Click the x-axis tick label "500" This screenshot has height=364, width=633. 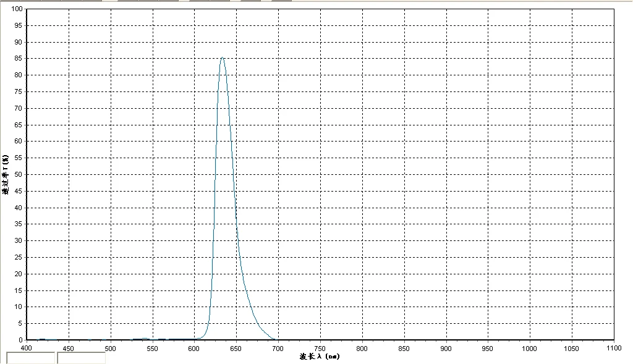110,349
